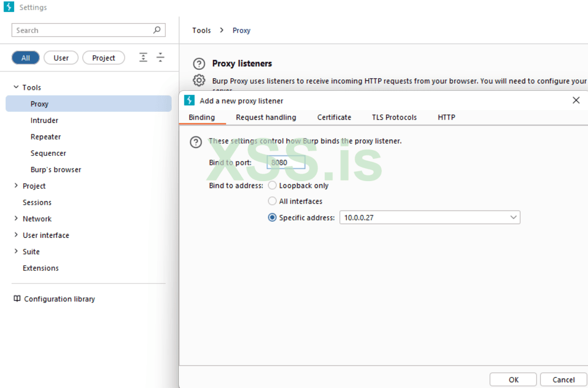Click the Proxy listeners heading

pos(242,64)
